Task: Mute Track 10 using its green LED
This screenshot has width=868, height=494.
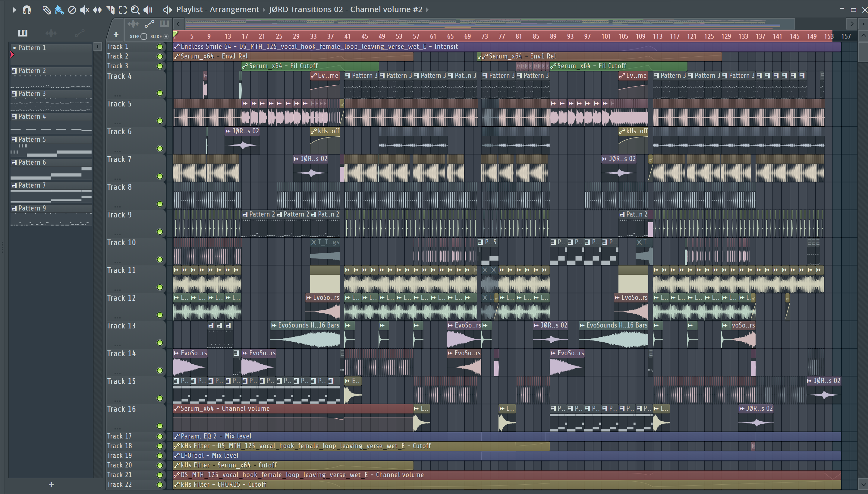Action: [x=160, y=260]
